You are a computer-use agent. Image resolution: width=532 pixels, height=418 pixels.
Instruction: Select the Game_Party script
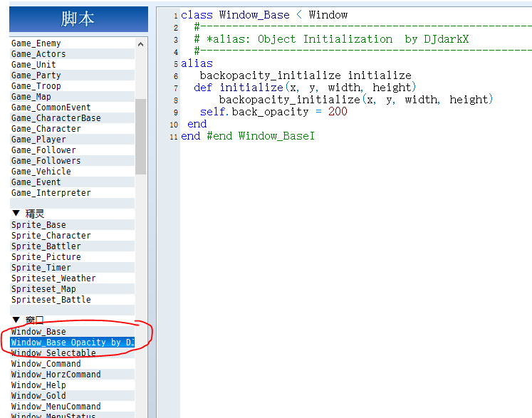[72, 75]
